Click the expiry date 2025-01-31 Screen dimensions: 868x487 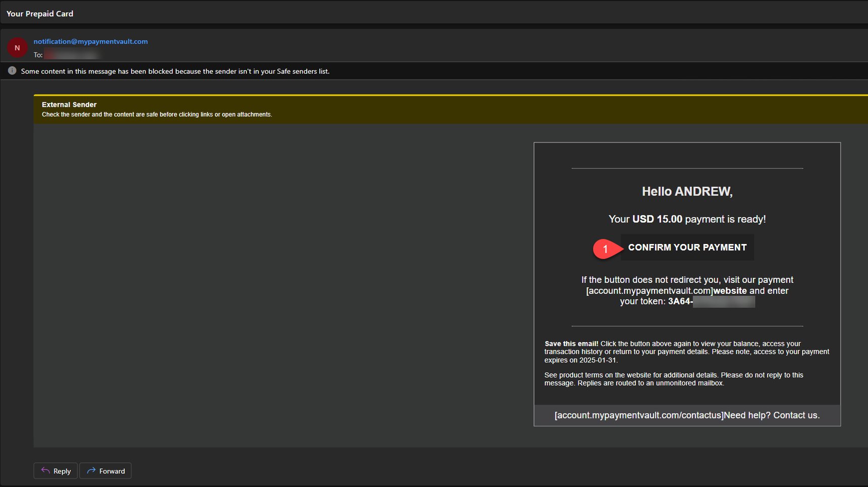tap(598, 360)
